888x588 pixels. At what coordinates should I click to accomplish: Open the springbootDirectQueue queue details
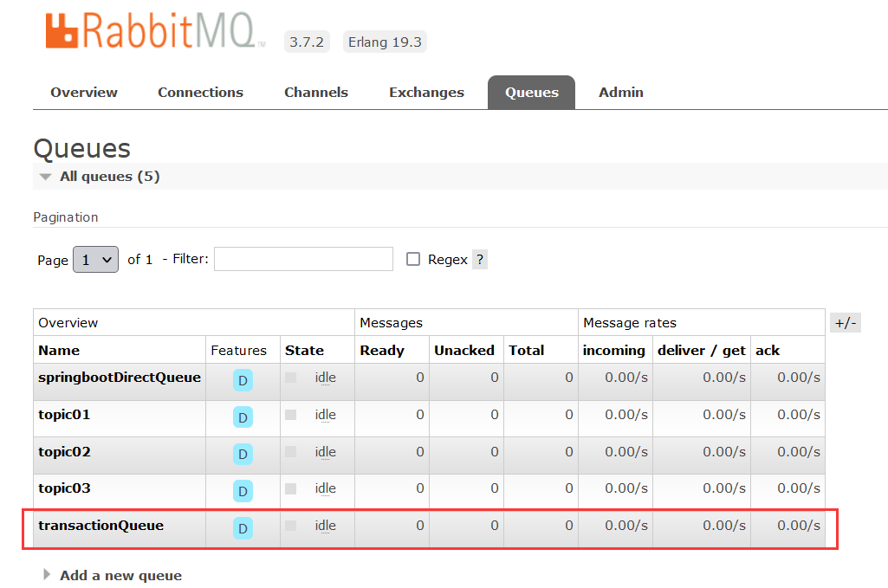119,378
